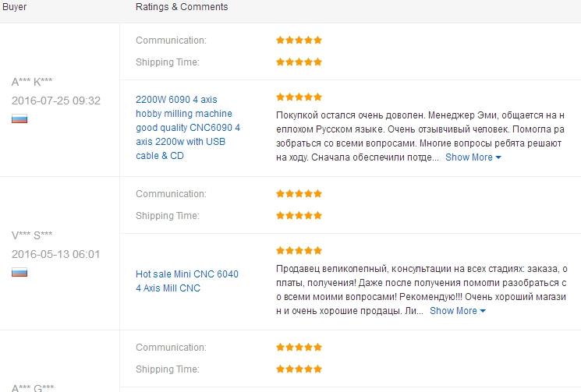Click second review's Communication star rating
581x392 pixels.
(x=299, y=193)
